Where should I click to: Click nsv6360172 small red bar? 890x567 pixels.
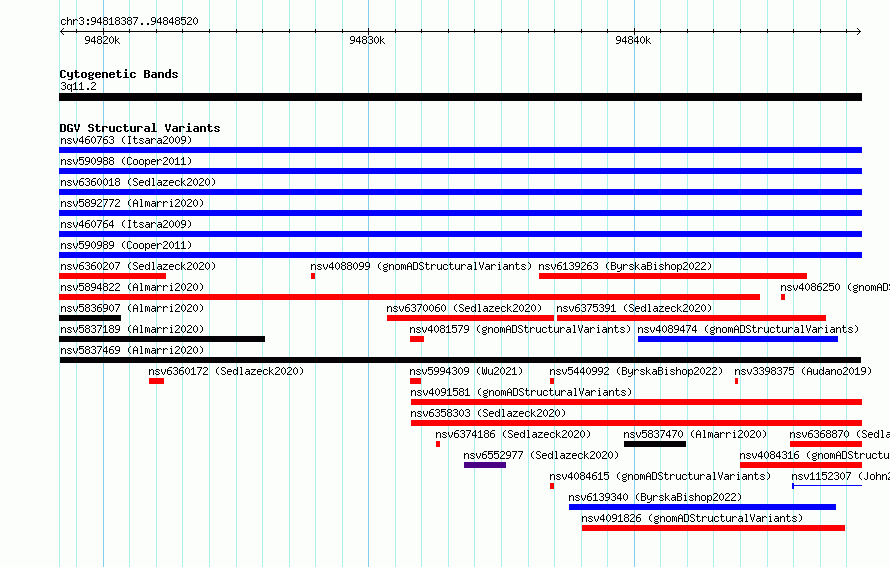point(157,381)
